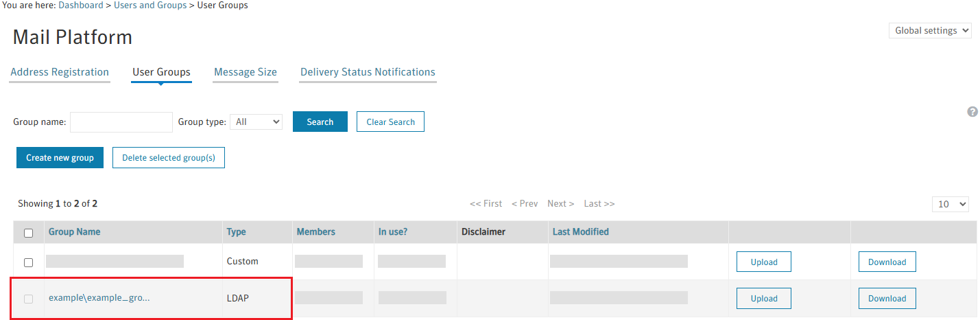
Task: Check the Custom group row checkbox
Action: (29, 262)
